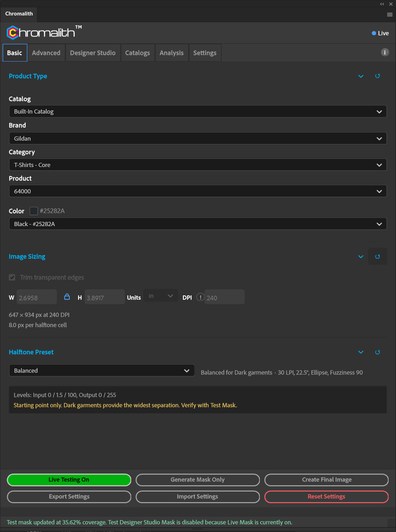This screenshot has height=532, width=396.
Task: Reset the Image Sizing section
Action: (377, 256)
